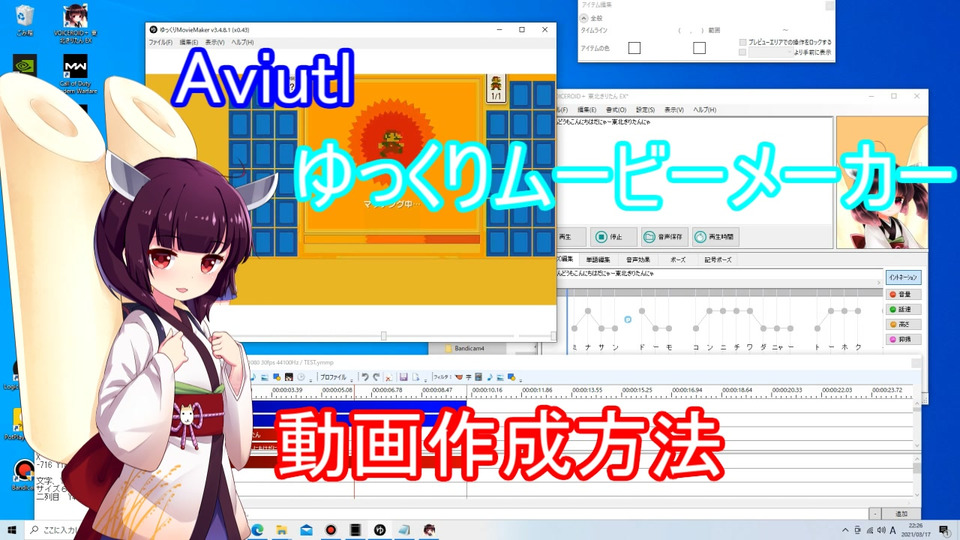
Task: Toggle the image filter icon after フィルタ
Action: pos(500,377)
